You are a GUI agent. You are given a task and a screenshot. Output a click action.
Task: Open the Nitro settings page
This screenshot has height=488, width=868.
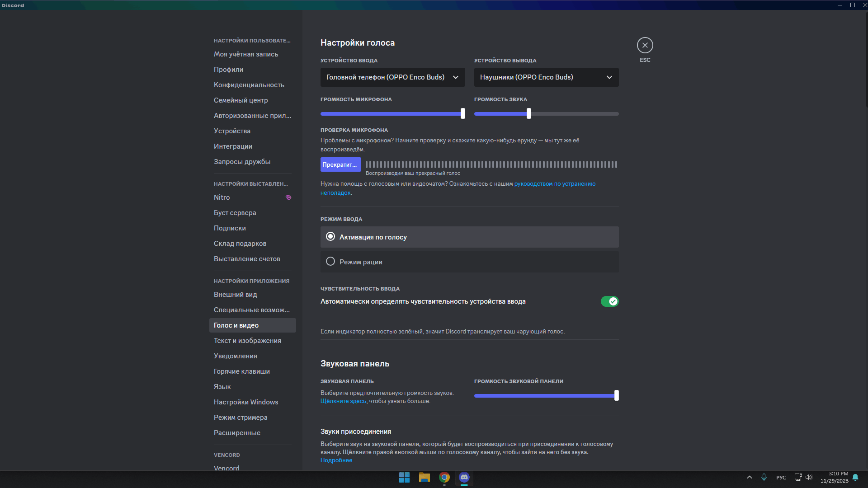[x=252, y=197]
